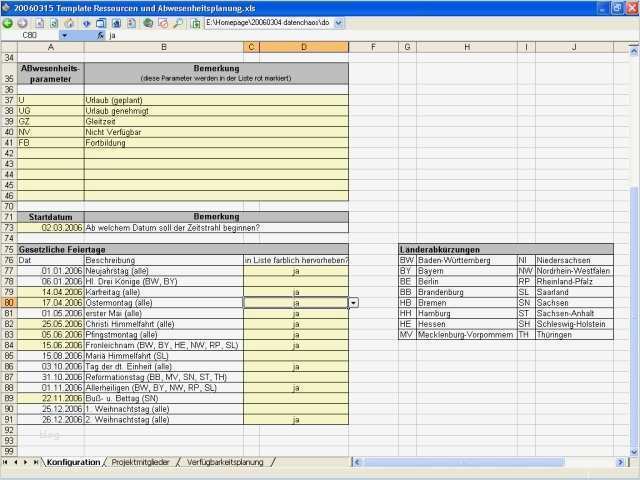Click the Home page house icon
Screen dimensions: 640x480
coord(69,24)
